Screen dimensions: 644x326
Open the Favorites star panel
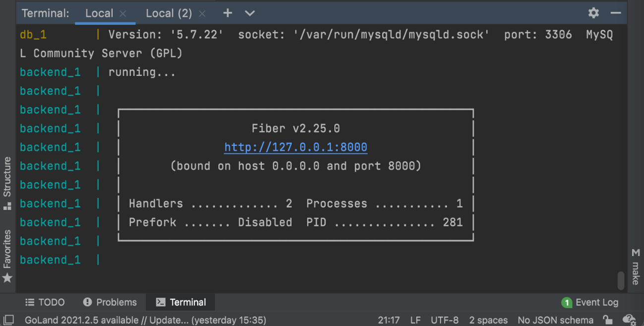pos(7,256)
